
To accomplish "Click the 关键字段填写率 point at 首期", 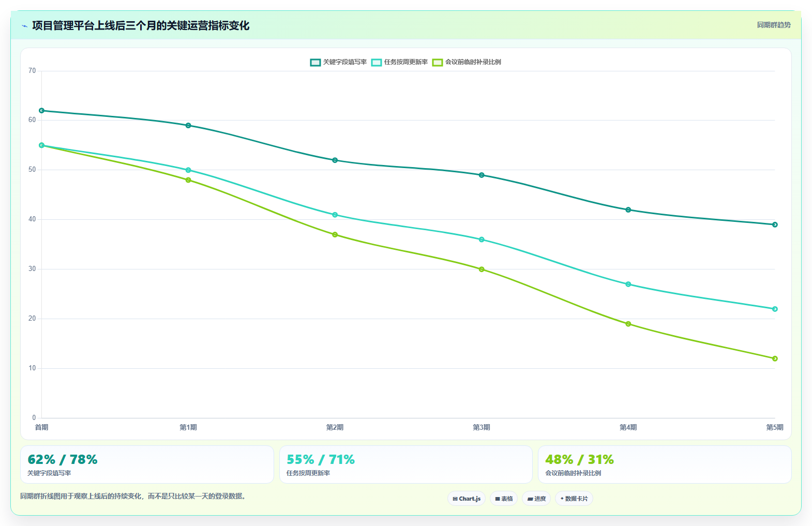I will (42, 111).
